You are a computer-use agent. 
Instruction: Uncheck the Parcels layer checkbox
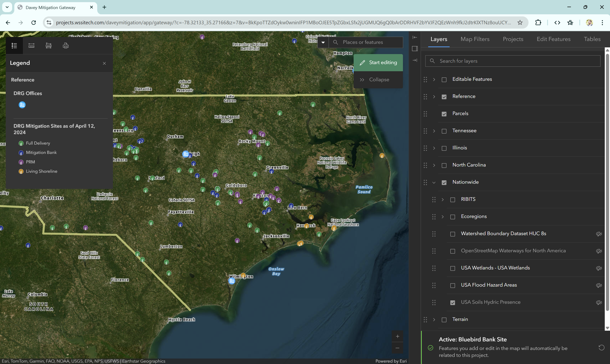(x=444, y=114)
